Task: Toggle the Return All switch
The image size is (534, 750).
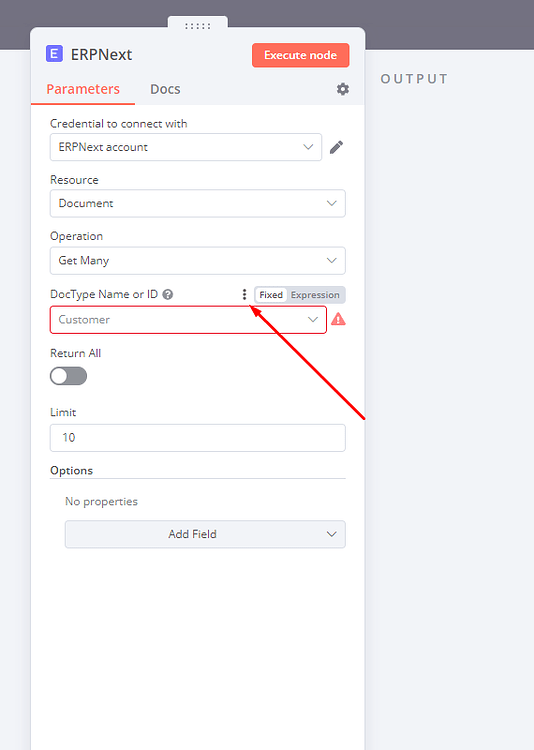Action: pos(68,376)
